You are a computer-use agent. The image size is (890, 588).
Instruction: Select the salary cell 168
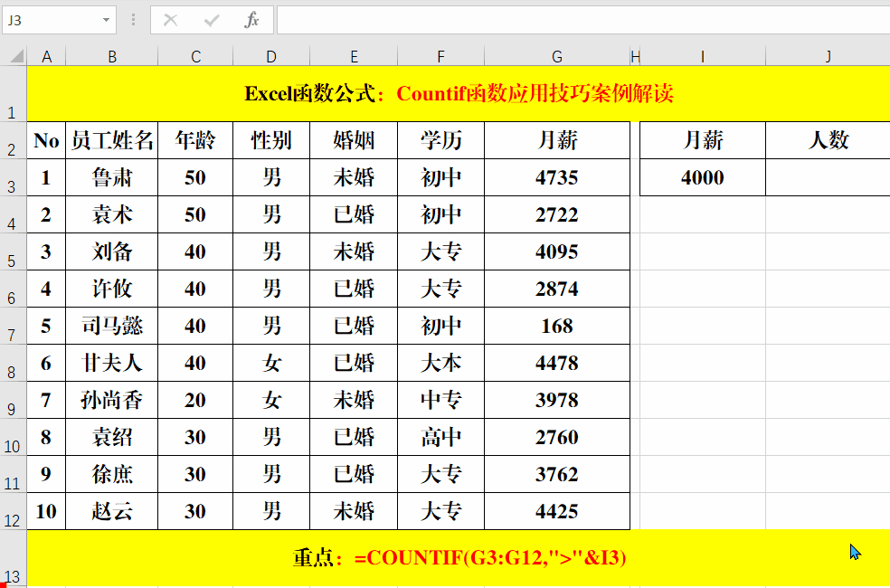pyautogui.click(x=557, y=326)
